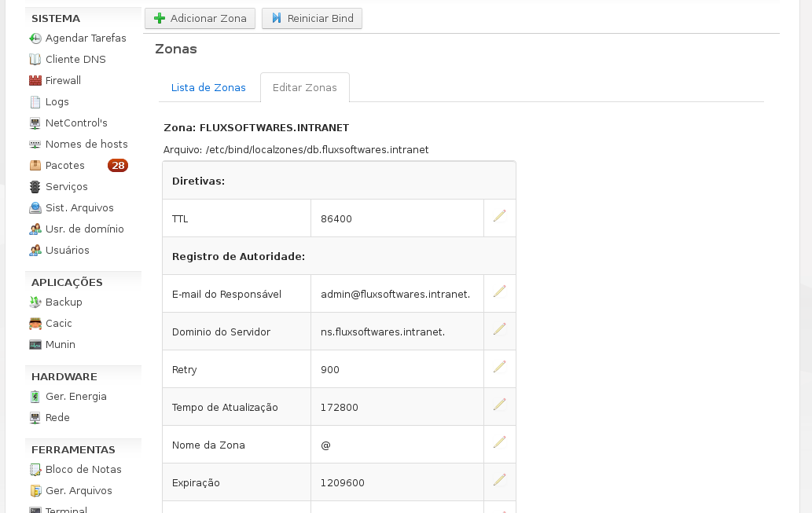Select the Editar Zonas tab
The image size is (812, 513).
click(305, 88)
